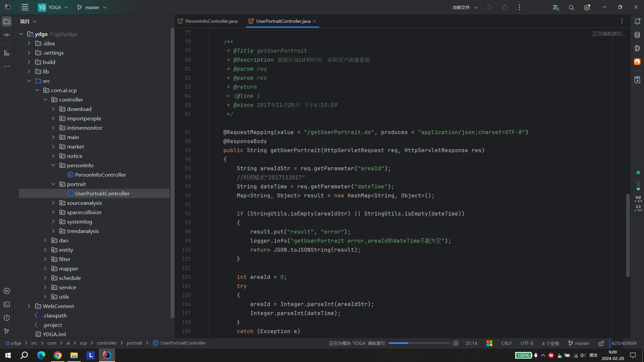Open the master branch dropdown
644x362 pixels.
92,7
